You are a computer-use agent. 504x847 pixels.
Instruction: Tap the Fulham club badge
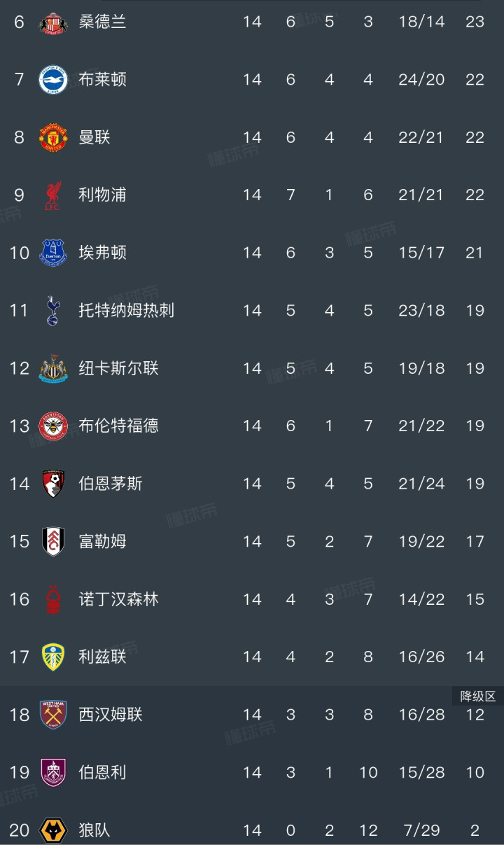[53, 541]
